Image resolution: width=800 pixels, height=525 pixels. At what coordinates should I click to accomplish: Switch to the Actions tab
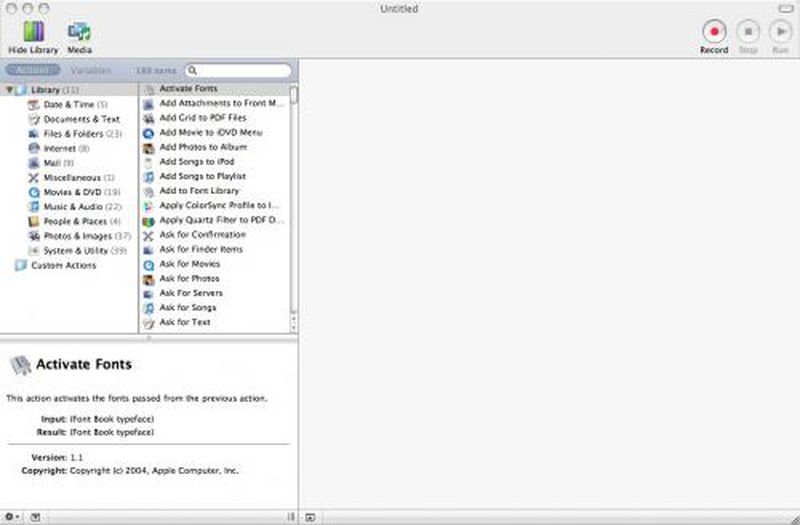[33, 70]
